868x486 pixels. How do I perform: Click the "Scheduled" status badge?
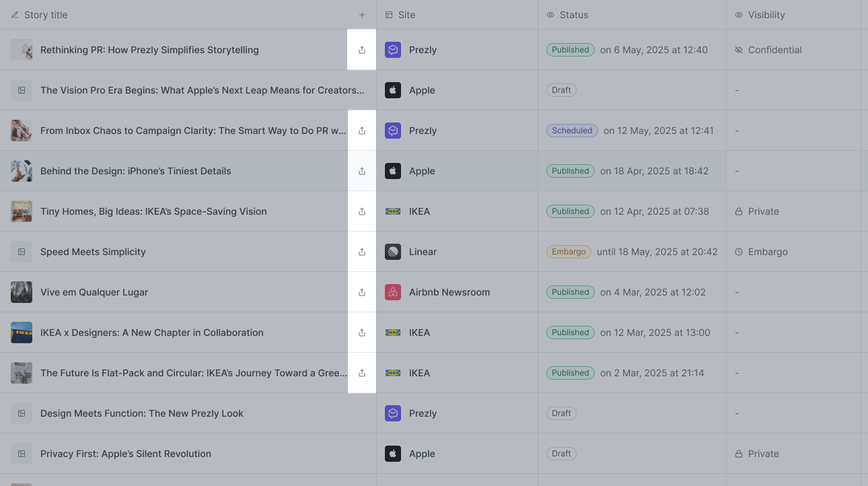tap(572, 131)
